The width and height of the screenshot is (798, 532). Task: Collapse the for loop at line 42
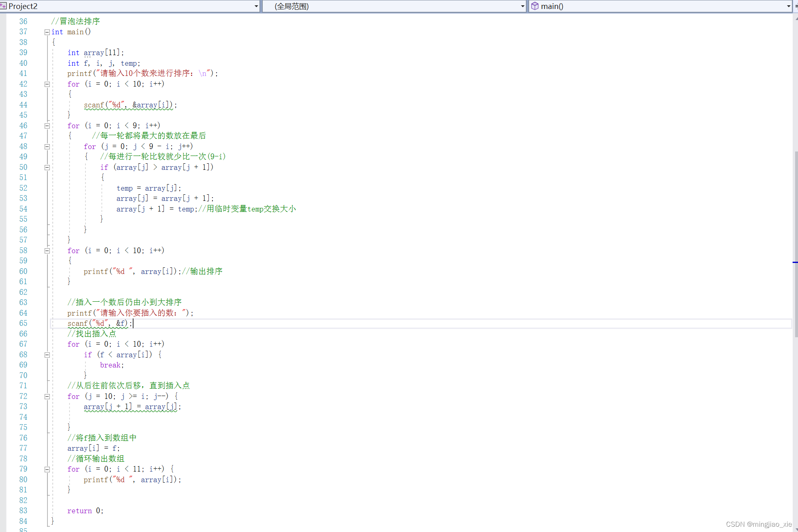coord(47,84)
